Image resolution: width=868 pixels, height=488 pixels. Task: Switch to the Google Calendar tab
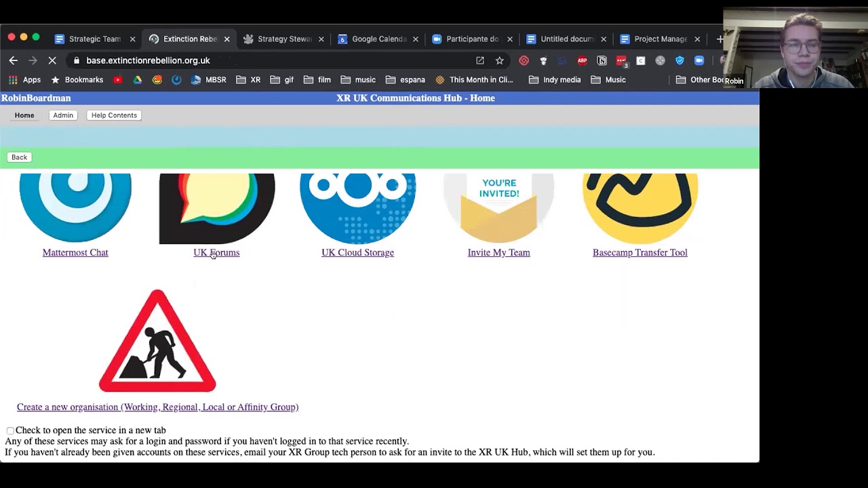pos(378,39)
